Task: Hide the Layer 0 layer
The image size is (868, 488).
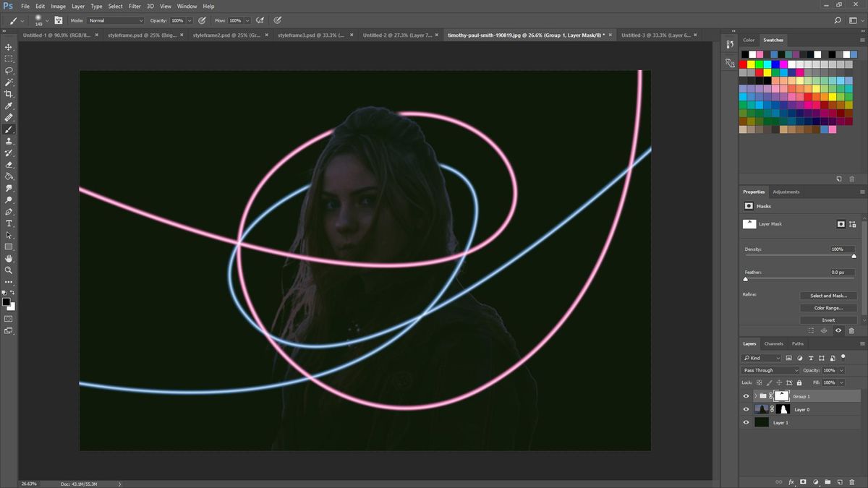Action: pos(746,409)
